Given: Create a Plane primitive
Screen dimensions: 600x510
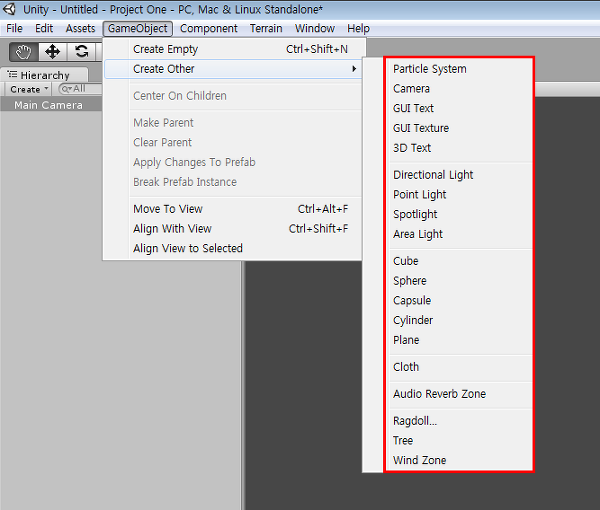Looking at the screenshot, I should pos(458,340).
